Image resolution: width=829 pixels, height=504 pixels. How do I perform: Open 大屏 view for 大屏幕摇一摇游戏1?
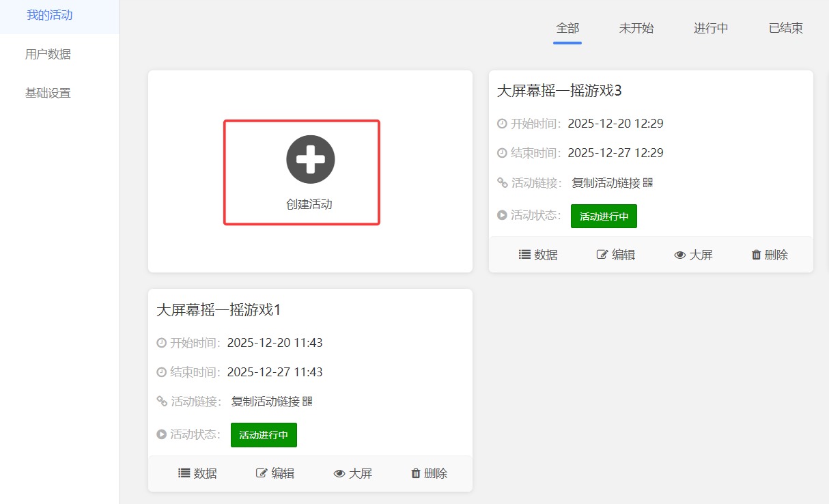tap(352, 473)
